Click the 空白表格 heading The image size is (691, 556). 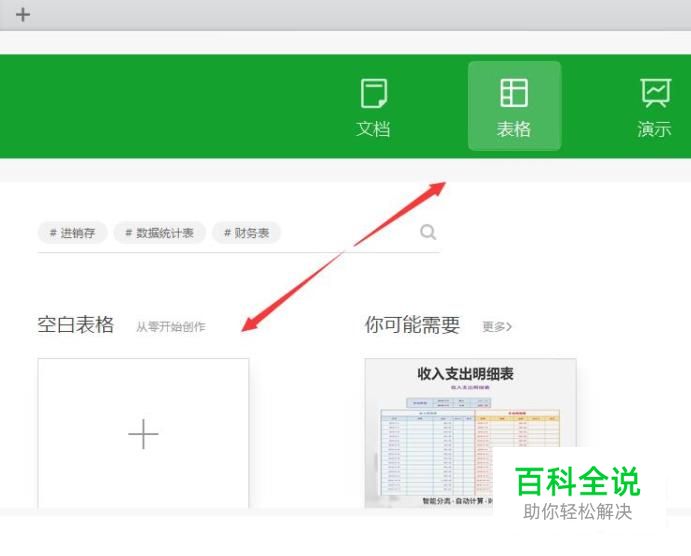point(76,325)
